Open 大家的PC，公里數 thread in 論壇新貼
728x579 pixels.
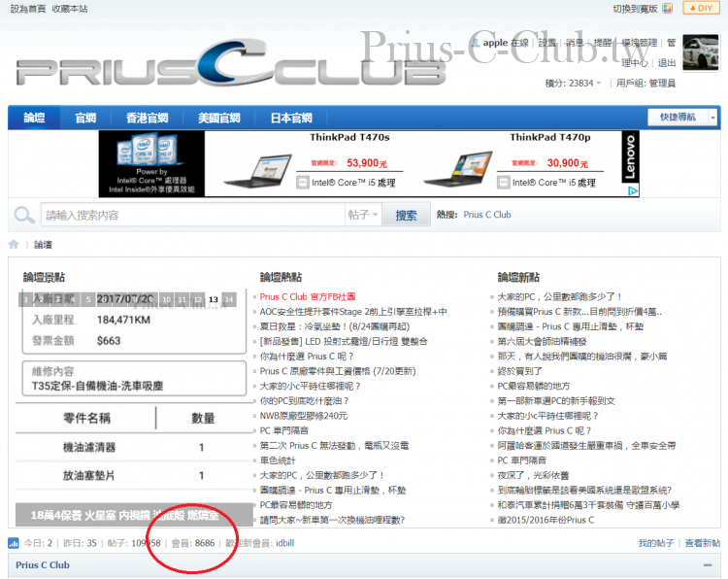click(x=559, y=296)
